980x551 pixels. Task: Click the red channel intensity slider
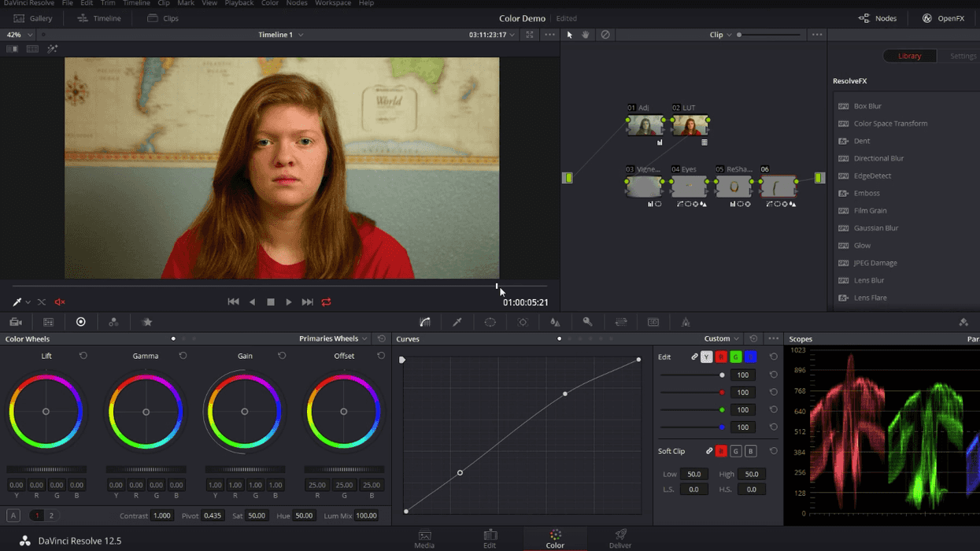tap(693, 392)
